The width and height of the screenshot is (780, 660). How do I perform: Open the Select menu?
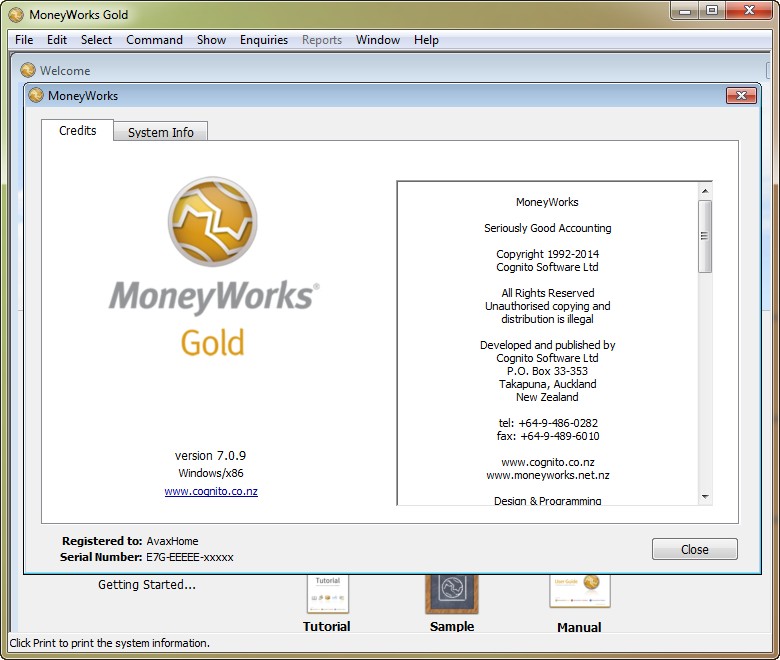click(x=96, y=40)
